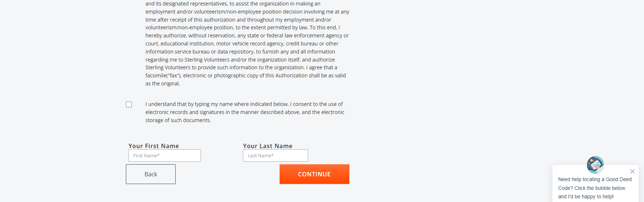Click the "I understand that by typing" consent text
This screenshot has height=202, width=644.
click(244, 104)
